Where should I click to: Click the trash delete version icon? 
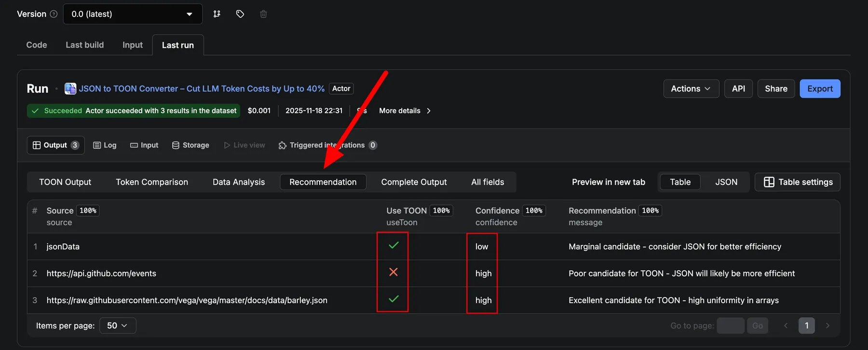263,14
